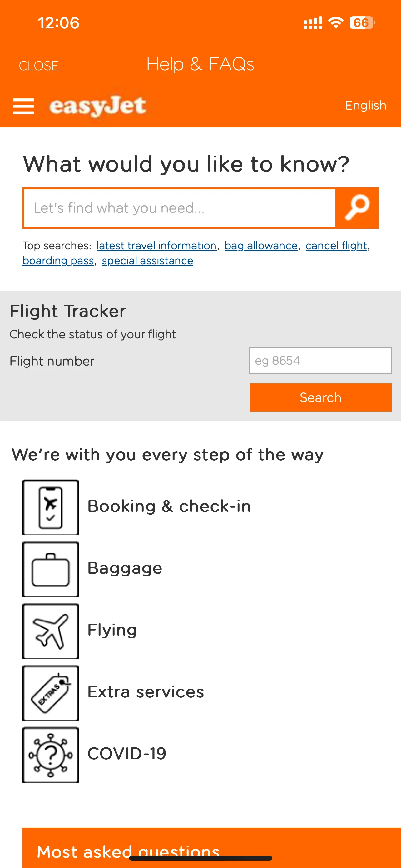401x868 pixels.
Task: Open the hamburger menu icon
Action: click(x=23, y=106)
